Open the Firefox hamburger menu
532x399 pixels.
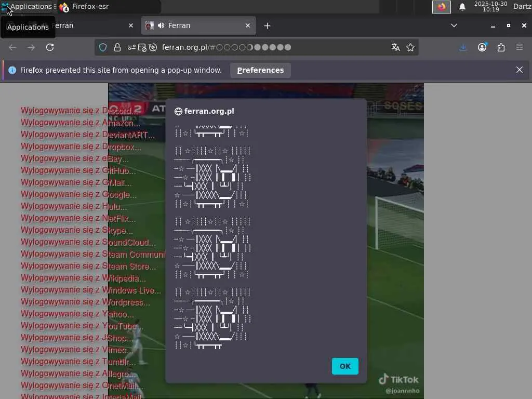pyautogui.click(x=520, y=47)
